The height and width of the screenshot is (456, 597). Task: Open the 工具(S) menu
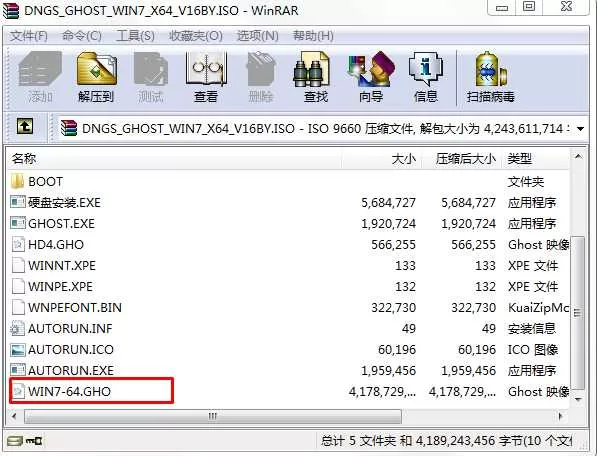tap(135, 36)
